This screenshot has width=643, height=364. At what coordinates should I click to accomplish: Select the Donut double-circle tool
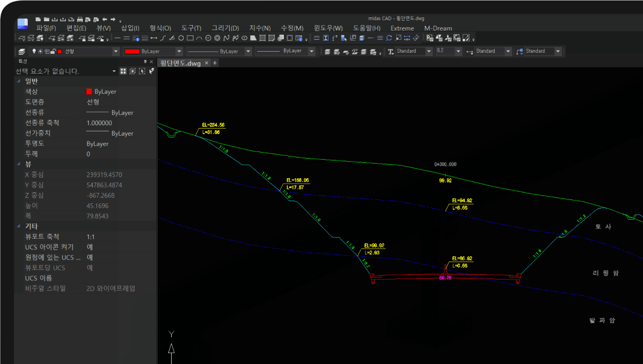click(217, 38)
